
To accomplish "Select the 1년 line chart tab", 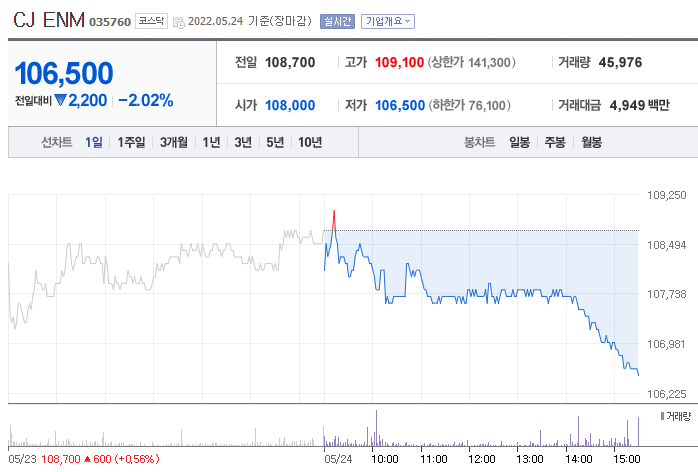I will pos(211,142).
